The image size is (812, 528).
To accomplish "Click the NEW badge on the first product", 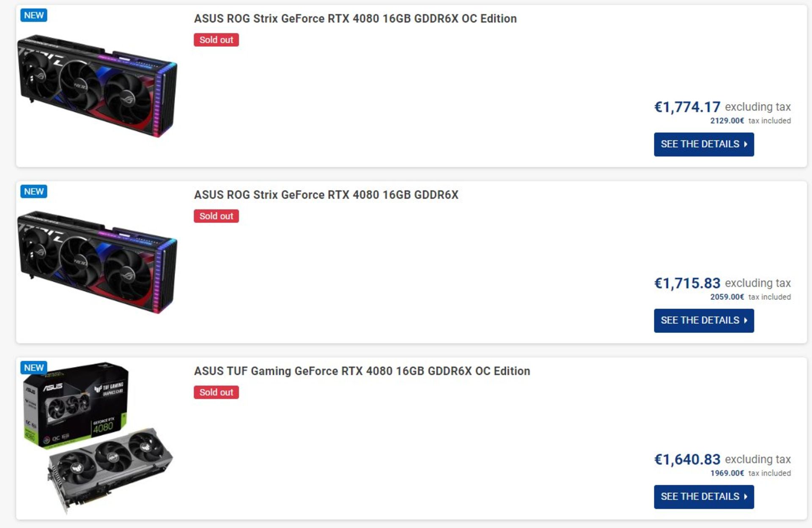I will [34, 15].
